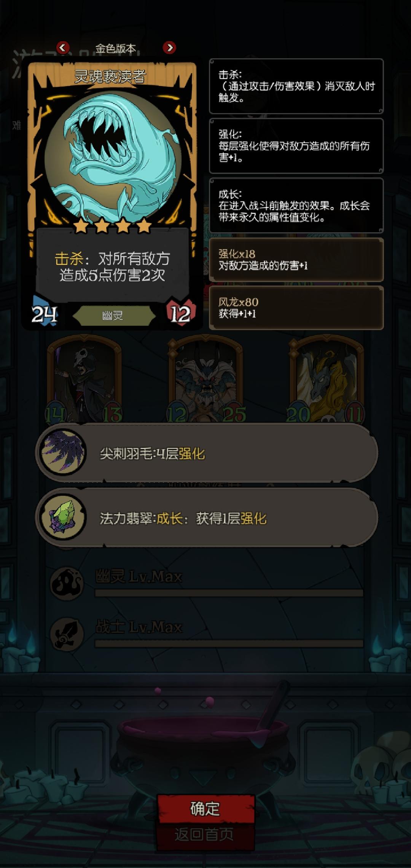
Task: Select the 幽灵 ghost class icon
Action: [67, 583]
